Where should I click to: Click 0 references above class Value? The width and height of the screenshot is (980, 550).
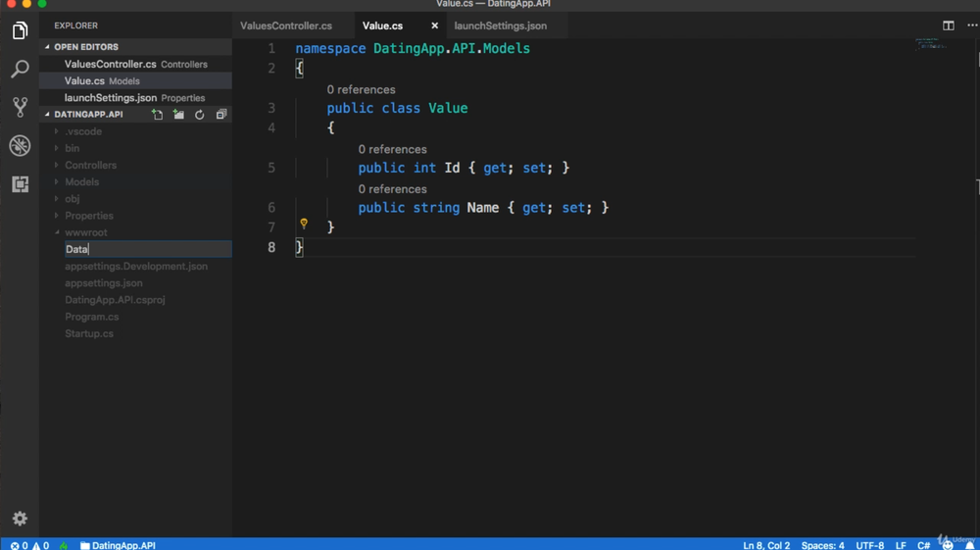click(x=362, y=89)
